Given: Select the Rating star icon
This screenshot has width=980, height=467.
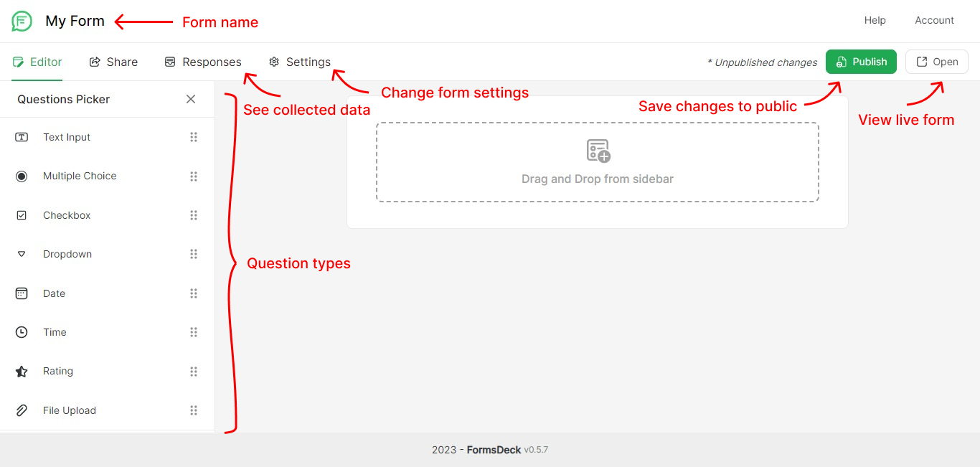Looking at the screenshot, I should (x=22, y=371).
